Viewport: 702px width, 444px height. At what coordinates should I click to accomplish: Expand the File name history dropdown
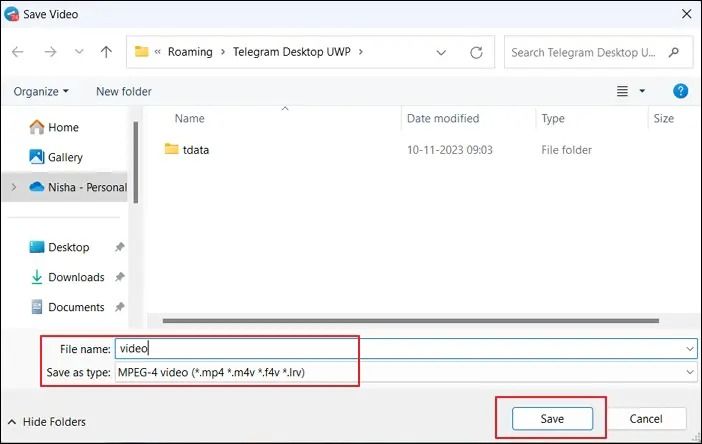click(x=690, y=348)
